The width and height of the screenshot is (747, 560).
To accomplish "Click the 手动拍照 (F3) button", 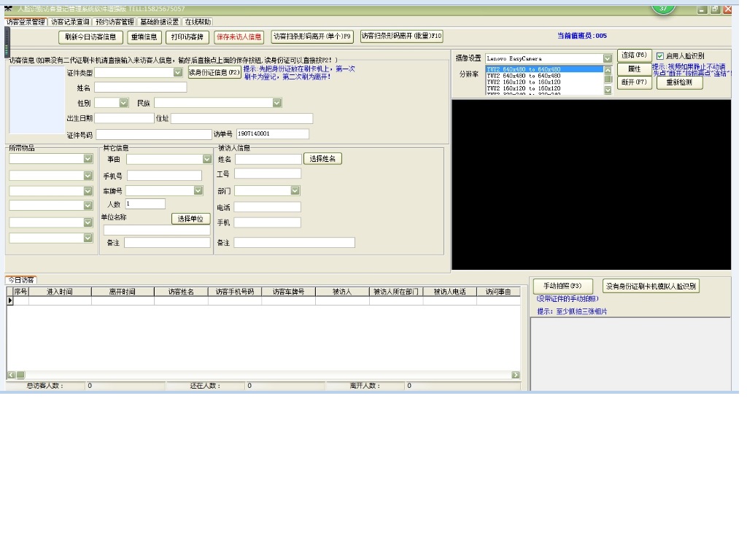I will (x=562, y=286).
